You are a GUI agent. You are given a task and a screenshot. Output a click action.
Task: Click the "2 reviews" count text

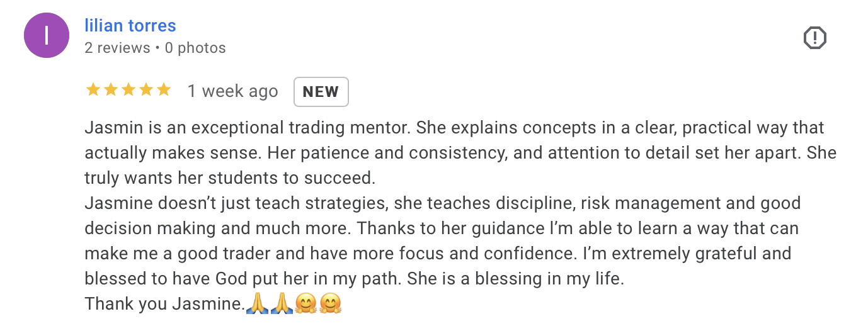pyautogui.click(x=117, y=48)
